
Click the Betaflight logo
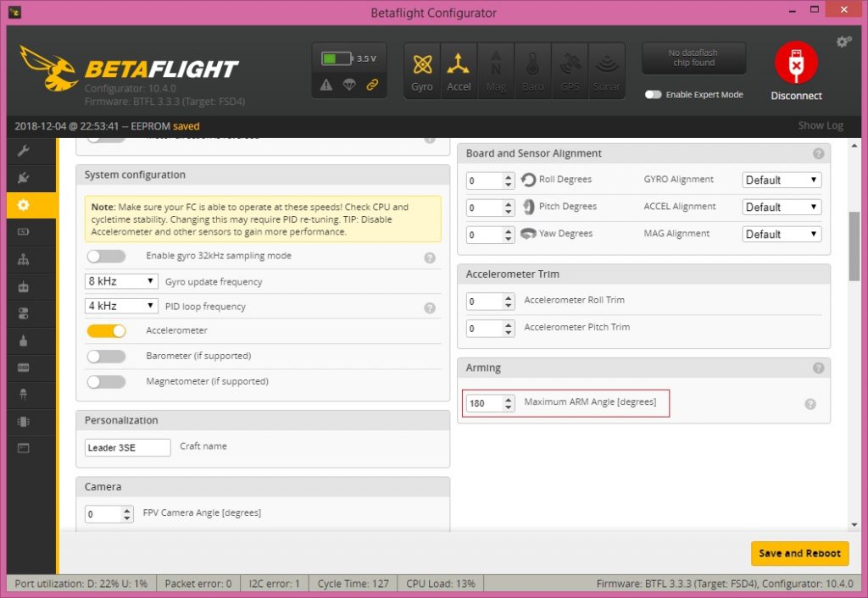129,69
